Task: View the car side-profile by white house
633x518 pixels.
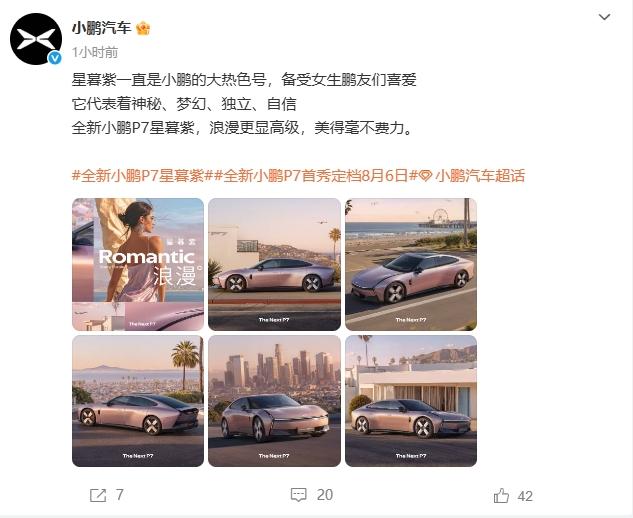Action: [x=275, y=264]
